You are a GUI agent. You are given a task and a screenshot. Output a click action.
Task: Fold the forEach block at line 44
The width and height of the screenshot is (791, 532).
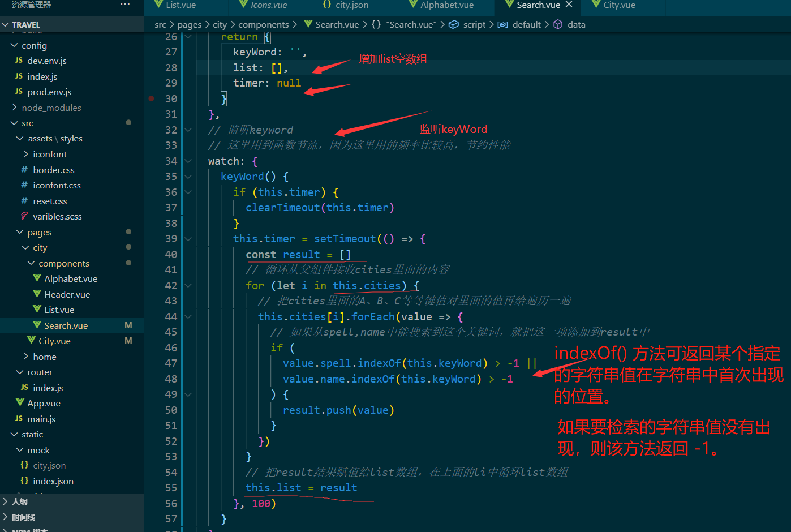pyautogui.click(x=188, y=316)
